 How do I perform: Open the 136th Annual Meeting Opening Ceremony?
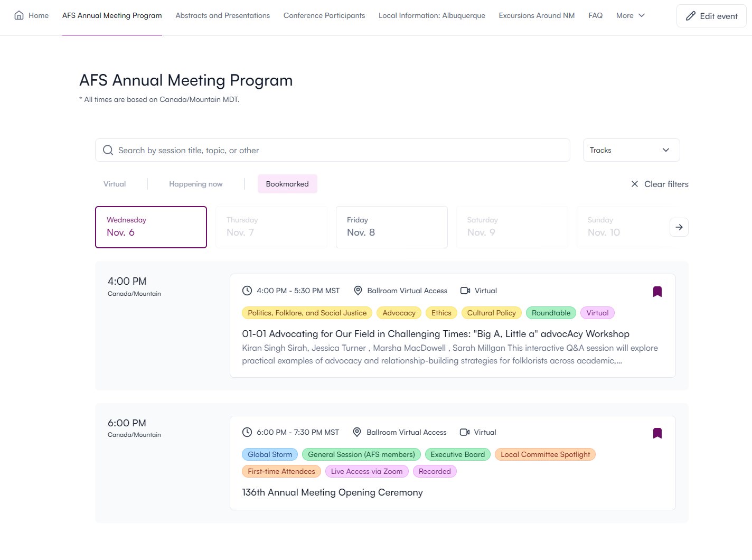pyautogui.click(x=332, y=492)
